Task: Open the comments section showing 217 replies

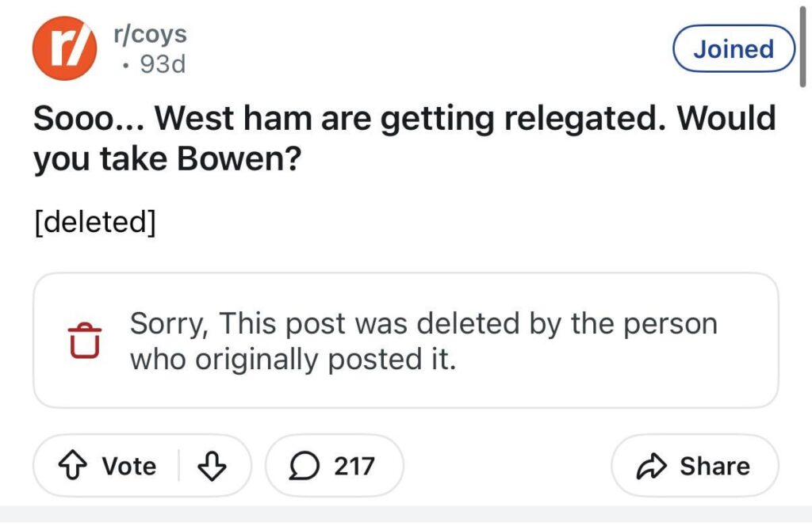Action: click(335, 466)
